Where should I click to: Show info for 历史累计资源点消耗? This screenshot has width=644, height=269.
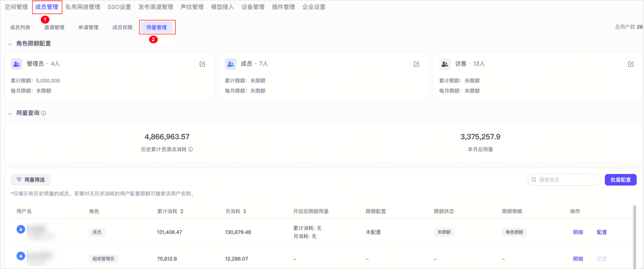pos(191,149)
